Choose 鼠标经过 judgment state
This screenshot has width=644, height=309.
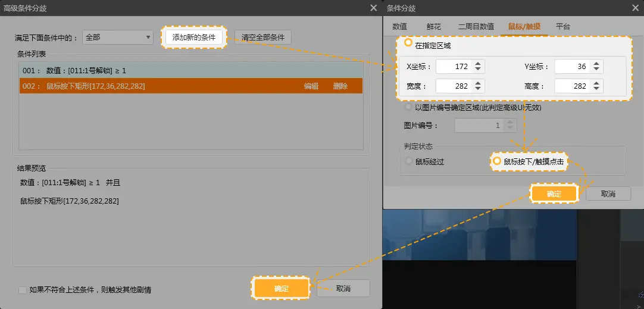point(408,161)
